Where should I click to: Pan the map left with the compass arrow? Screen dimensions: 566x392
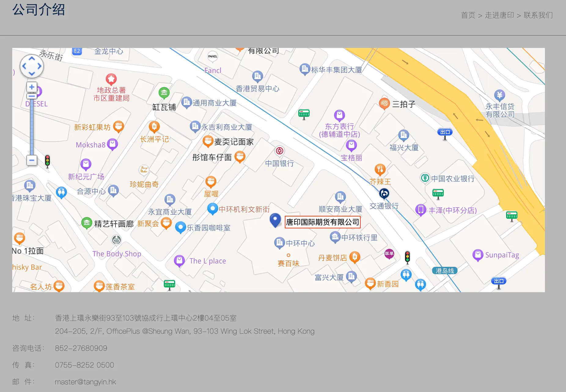(x=24, y=66)
